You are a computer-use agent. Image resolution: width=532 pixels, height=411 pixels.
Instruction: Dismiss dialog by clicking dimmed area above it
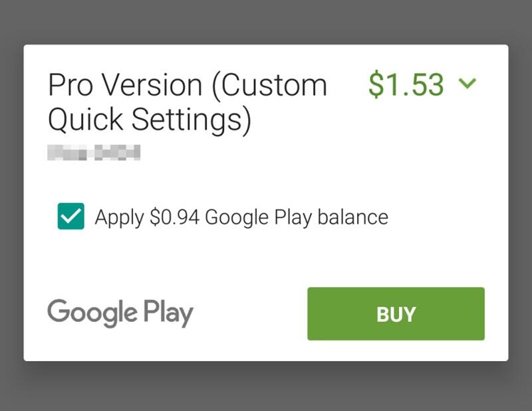(266, 22)
